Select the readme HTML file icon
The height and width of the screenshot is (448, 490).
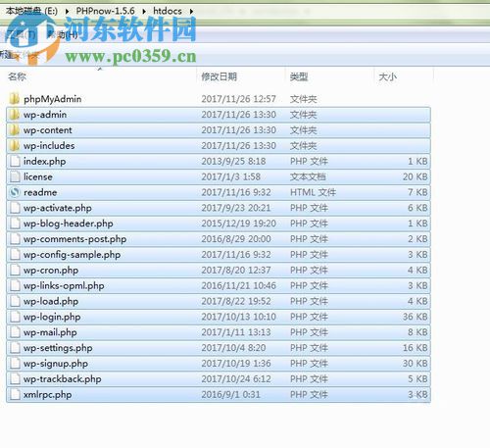click(15, 192)
